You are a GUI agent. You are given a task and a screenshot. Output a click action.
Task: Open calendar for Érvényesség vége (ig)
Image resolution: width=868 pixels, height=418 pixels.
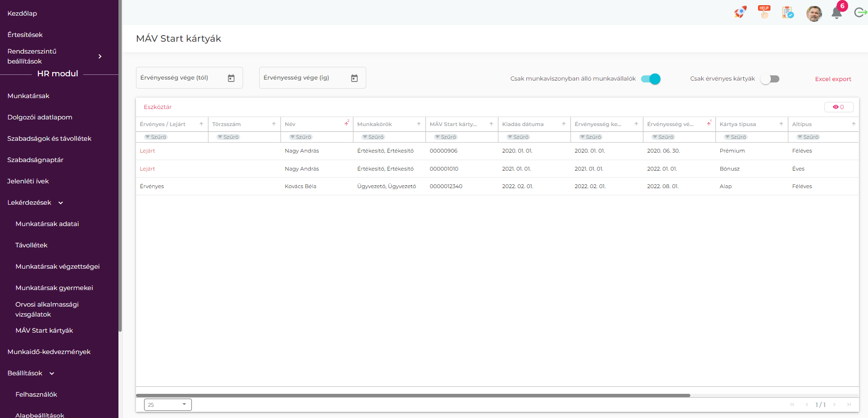point(354,78)
